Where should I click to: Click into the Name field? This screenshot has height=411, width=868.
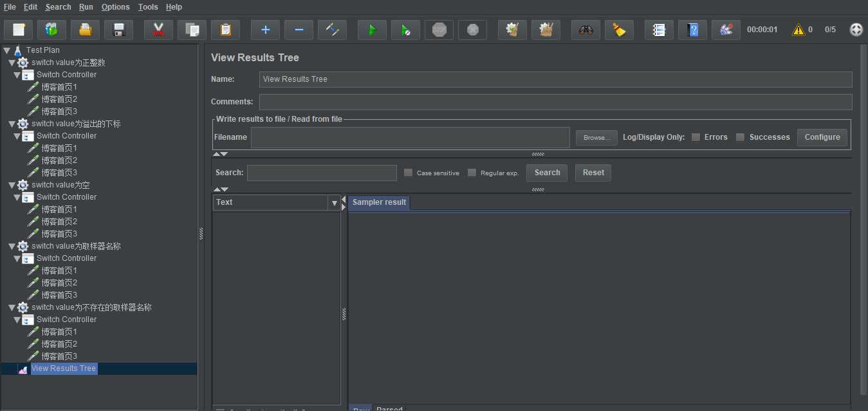pos(556,79)
